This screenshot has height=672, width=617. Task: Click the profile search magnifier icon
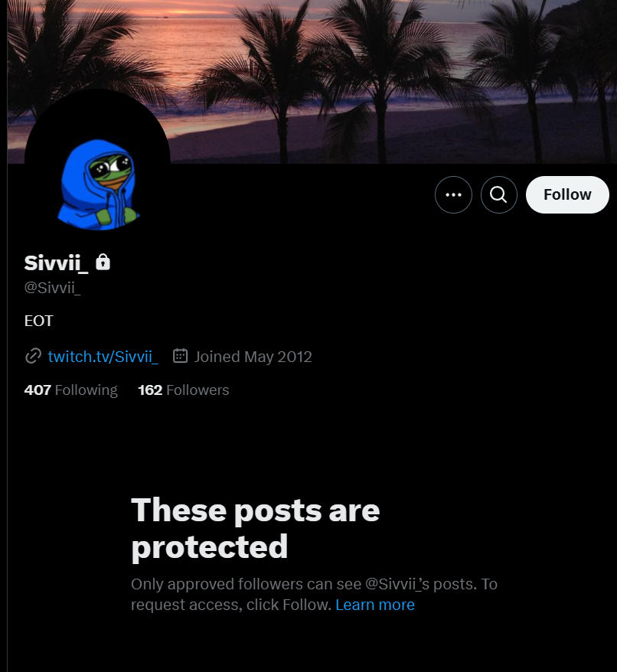498,194
